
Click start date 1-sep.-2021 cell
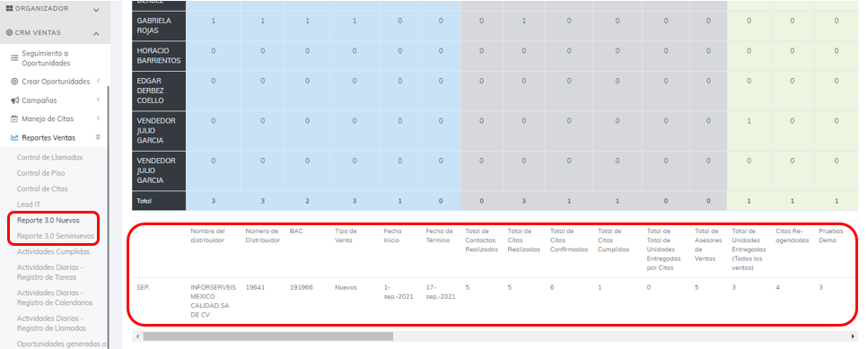(x=398, y=292)
